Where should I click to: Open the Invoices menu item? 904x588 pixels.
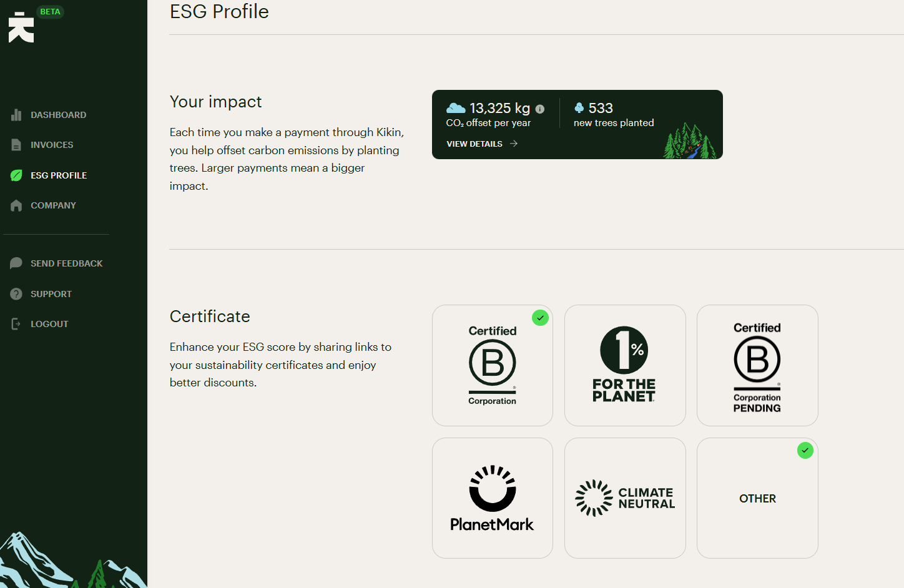pyautogui.click(x=52, y=145)
